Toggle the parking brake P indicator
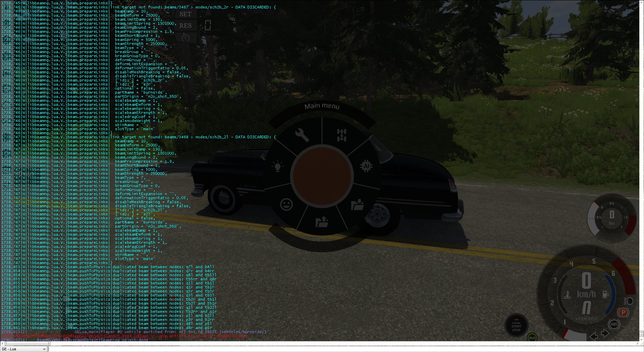This screenshot has height=352, width=644. (x=623, y=312)
